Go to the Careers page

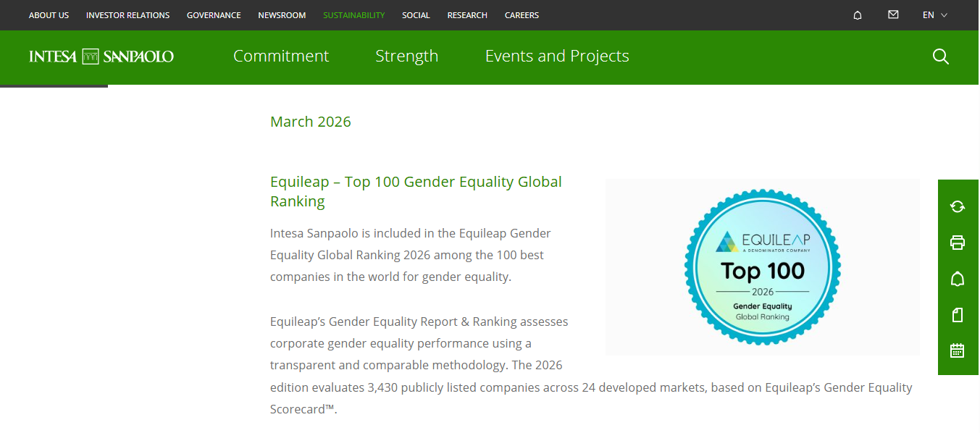click(x=522, y=15)
